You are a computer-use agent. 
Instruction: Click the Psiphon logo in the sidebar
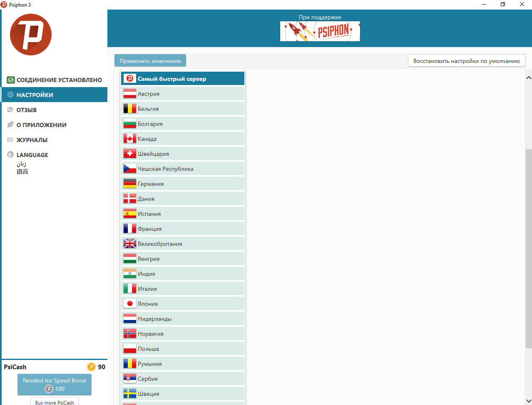(x=31, y=35)
